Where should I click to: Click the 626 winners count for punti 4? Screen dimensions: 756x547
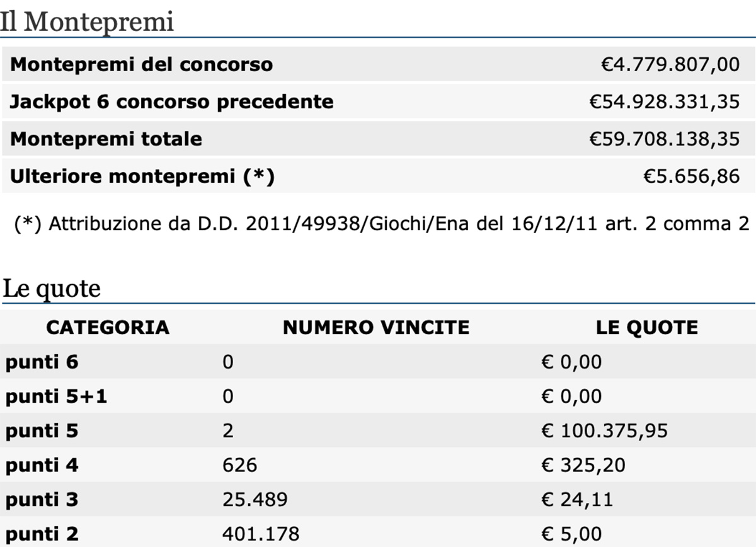[240, 466]
